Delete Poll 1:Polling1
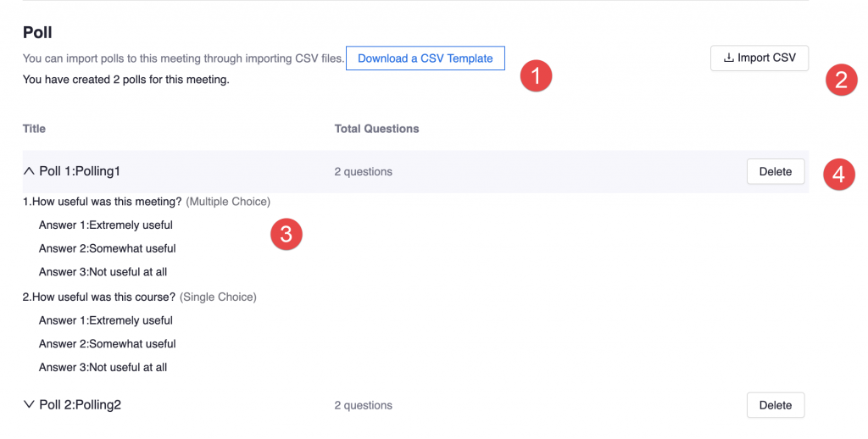868x439 pixels. coord(776,171)
